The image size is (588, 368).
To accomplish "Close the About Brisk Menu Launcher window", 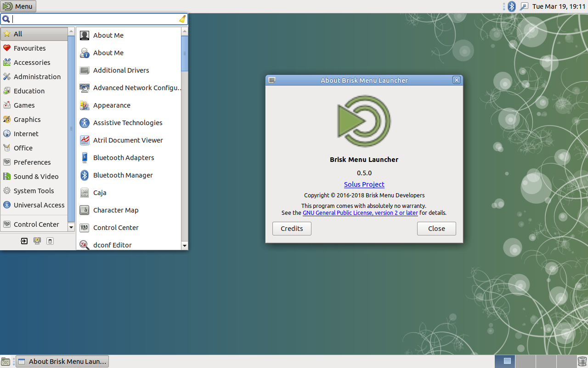I will point(457,80).
